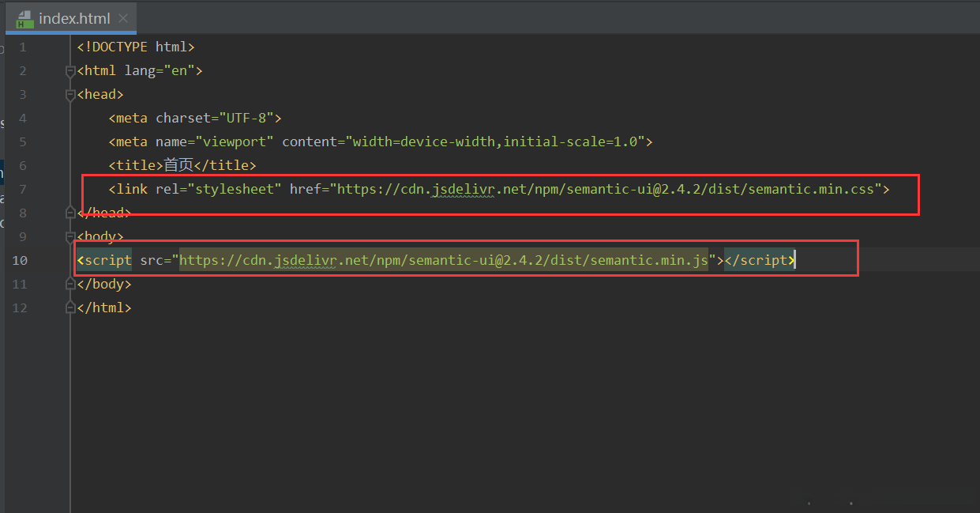The height and width of the screenshot is (513, 980).
Task: Click line number 12 in the gutter
Action: tap(20, 308)
